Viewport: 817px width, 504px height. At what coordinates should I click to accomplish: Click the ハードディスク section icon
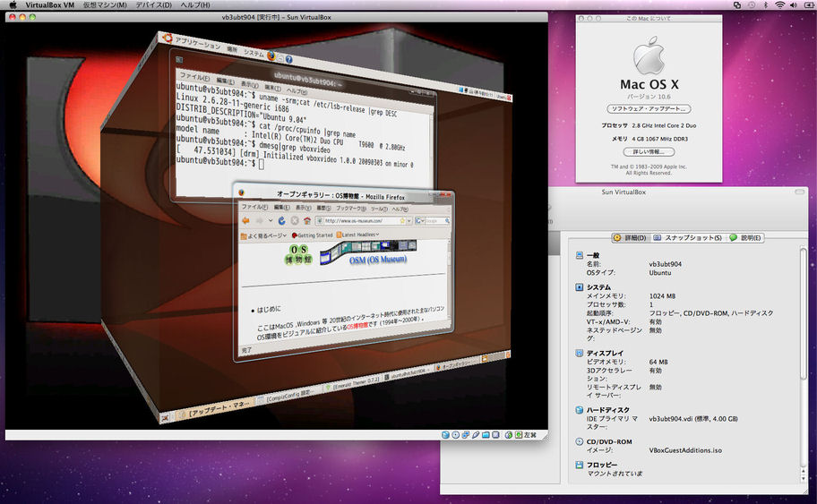579,410
